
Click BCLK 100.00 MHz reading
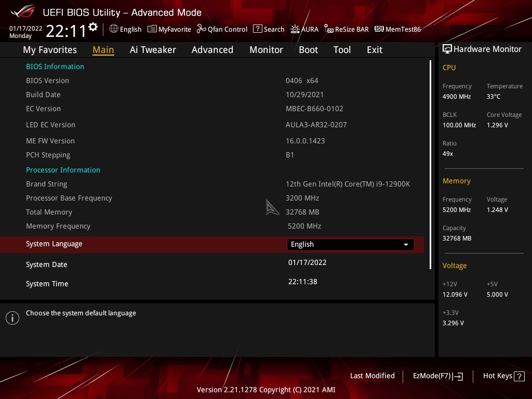tap(459, 125)
